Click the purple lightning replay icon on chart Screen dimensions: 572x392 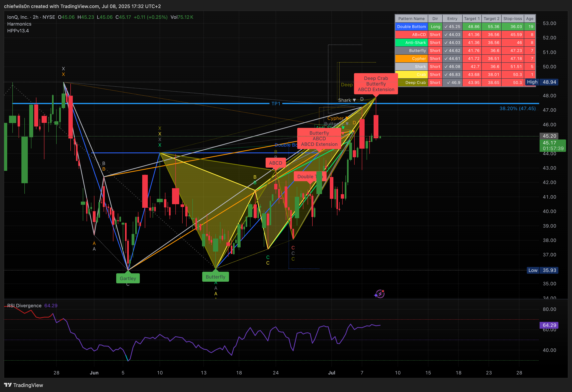click(x=380, y=294)
